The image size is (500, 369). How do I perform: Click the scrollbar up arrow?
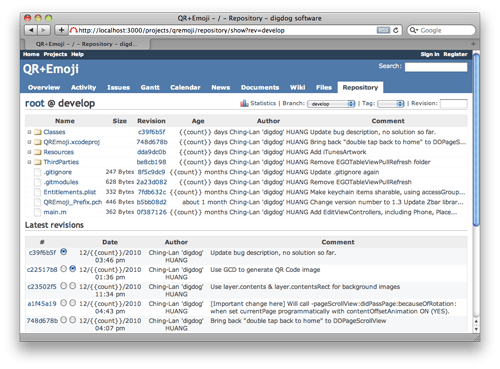476,321
